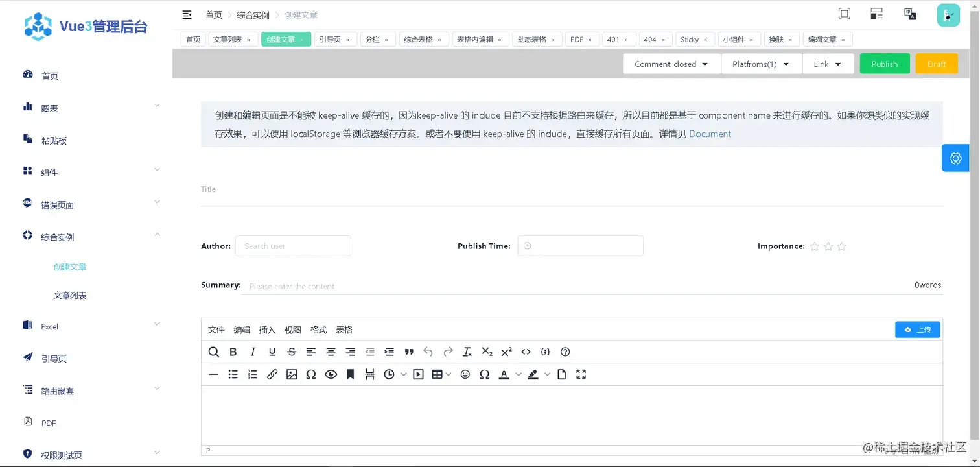This screenshot has width=980, height=467.
Task: Preview content with the eye icon
Action: (331, 374)
